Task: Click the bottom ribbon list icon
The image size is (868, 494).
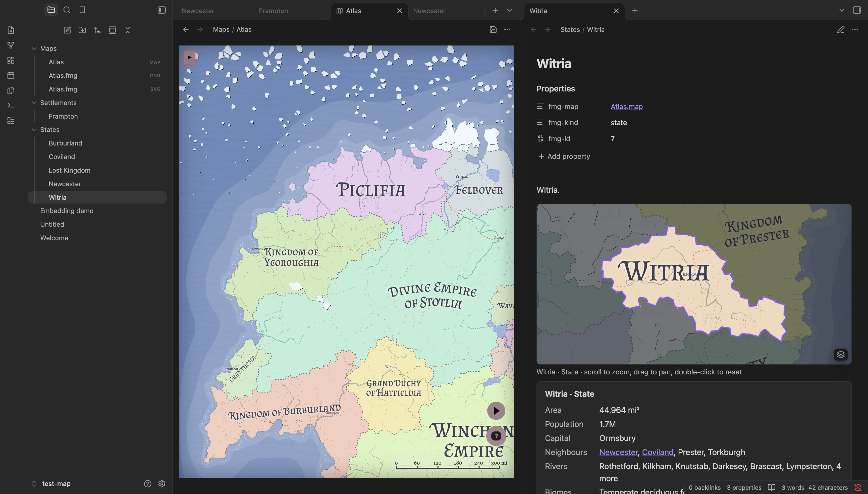Action: click(x=11, y=120)
